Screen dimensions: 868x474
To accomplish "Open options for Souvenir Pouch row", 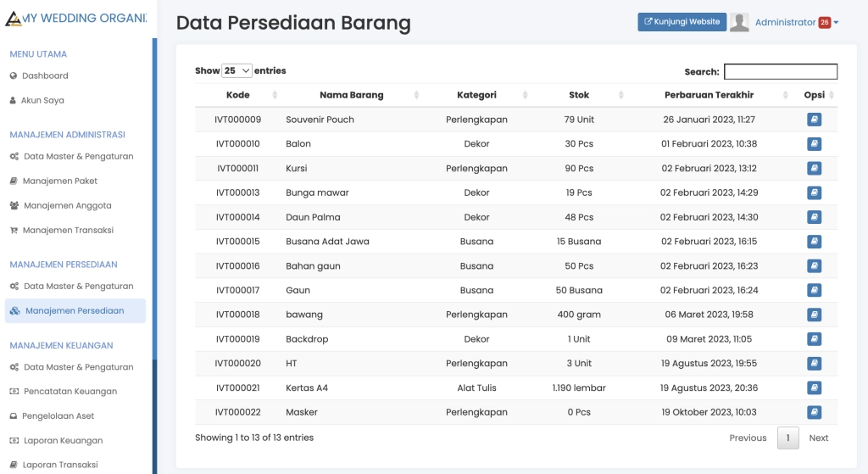I will pyautogui.click(x=814, y=120).
